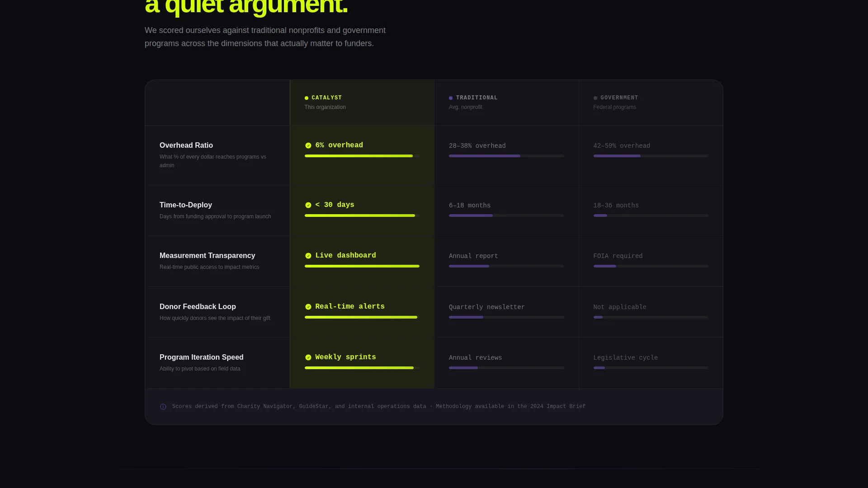
Task: Select the GOVERNMENT column header
Action: [651, 103]
